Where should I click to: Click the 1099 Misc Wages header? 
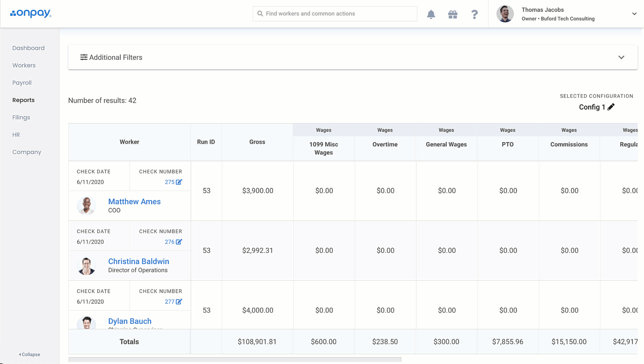pyautogui.click(x=324, y=148)
